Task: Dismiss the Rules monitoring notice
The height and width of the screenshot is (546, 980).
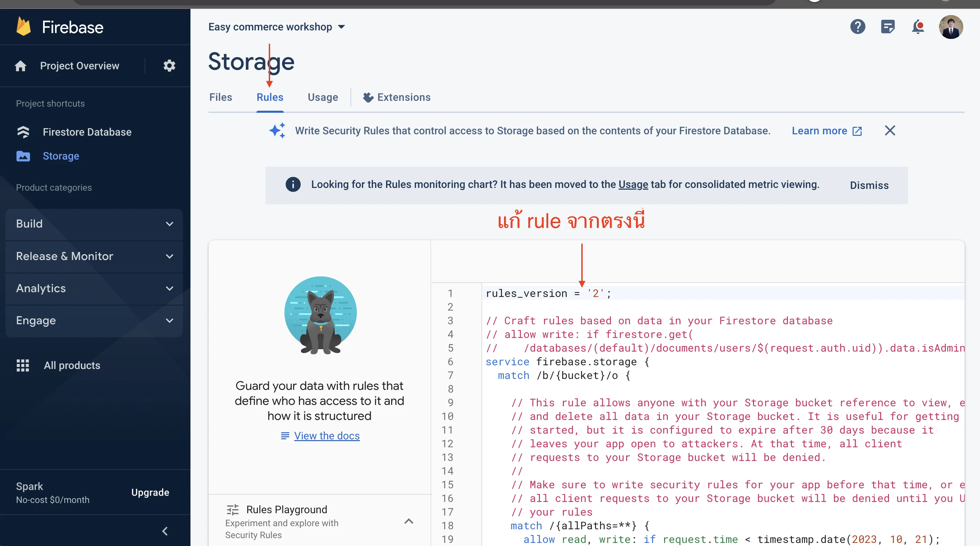Action: [x=869, y=185]
